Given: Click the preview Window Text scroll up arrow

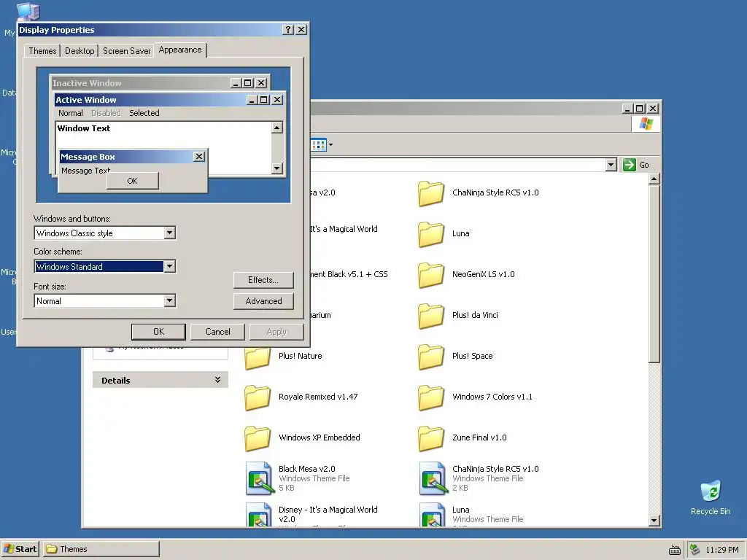Looking at the screenshot, I should click(x=276, y=128).
